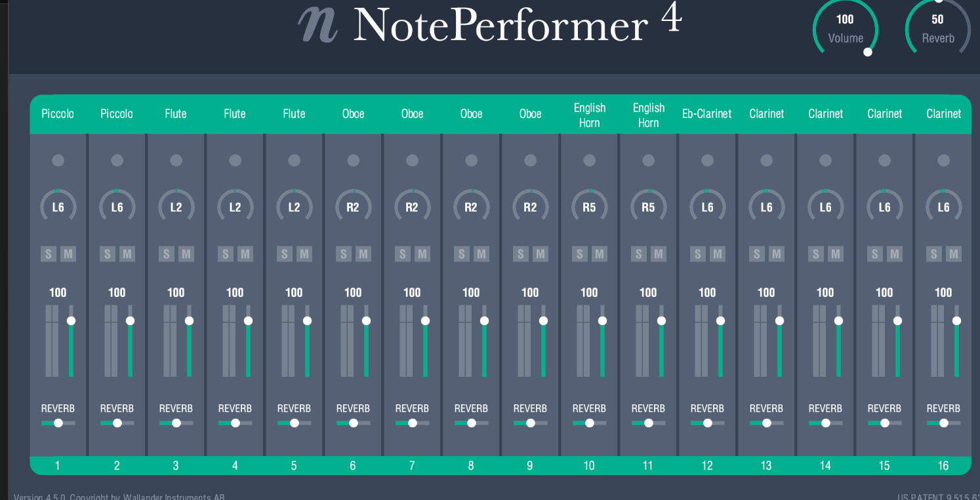
Task: Solo the Flute on channel 4
Action: click(226, 254)
